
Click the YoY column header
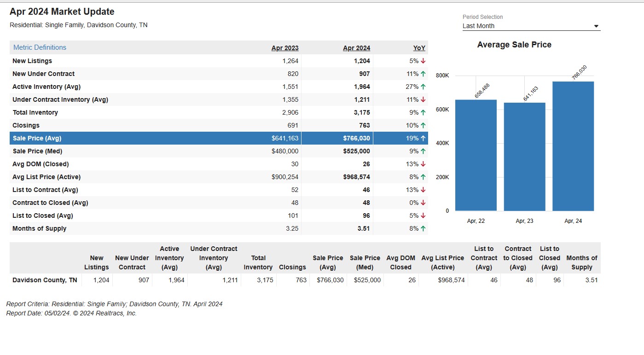pos(418,47)
